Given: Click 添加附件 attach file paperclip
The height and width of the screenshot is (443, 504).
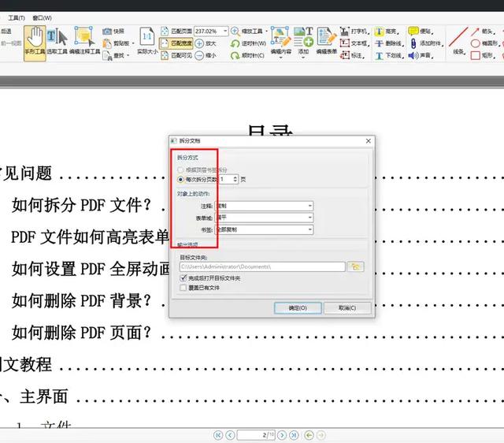Looking at the screenshot, I should (426, 43).
